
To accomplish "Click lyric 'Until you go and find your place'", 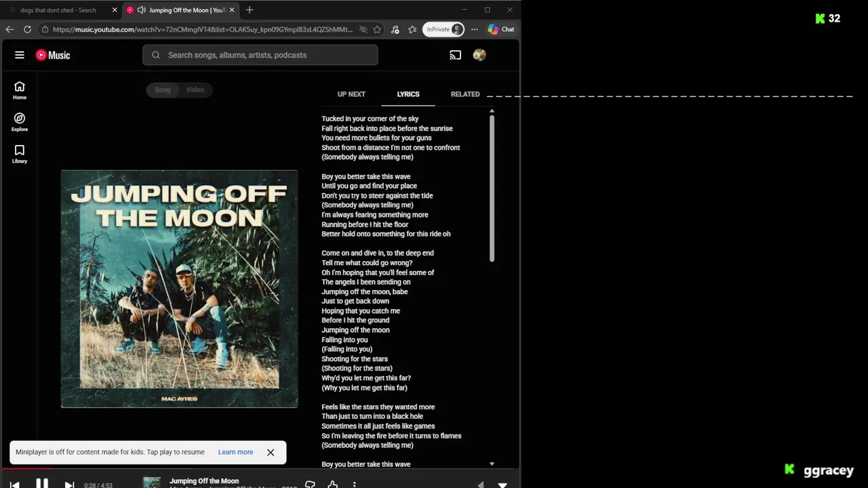I will [370, 186].
